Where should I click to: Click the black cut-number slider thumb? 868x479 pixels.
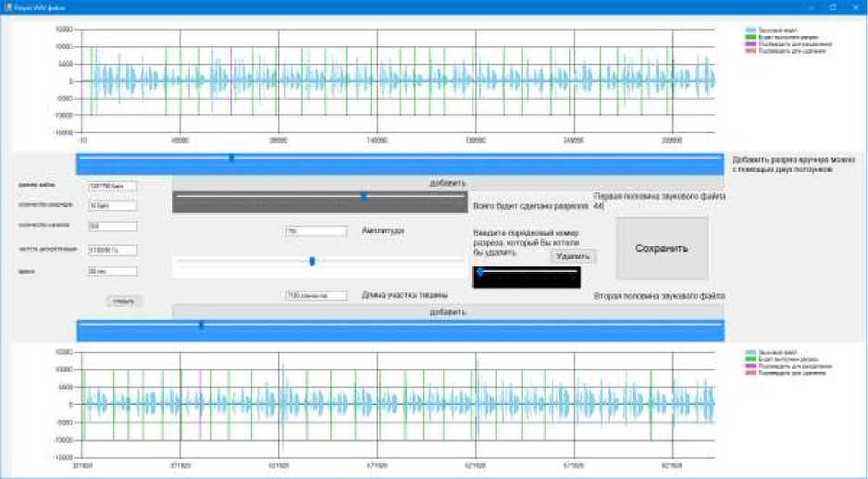click(x=480, y=272)
